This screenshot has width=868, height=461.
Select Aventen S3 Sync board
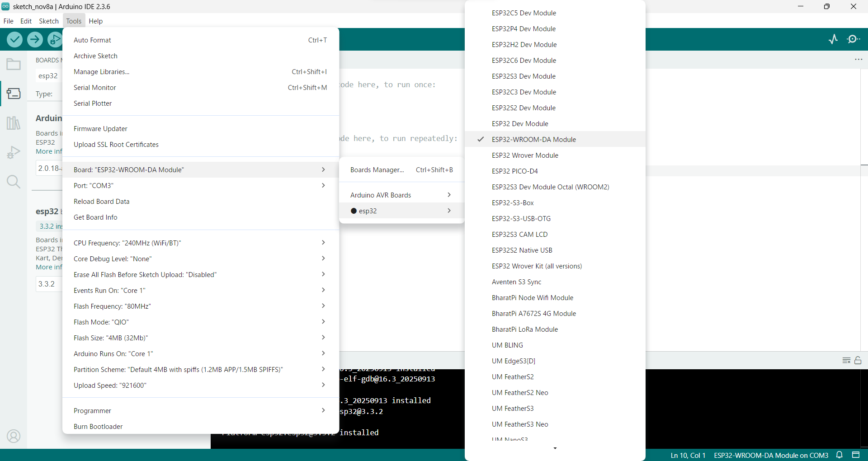[x=555, y=282]
